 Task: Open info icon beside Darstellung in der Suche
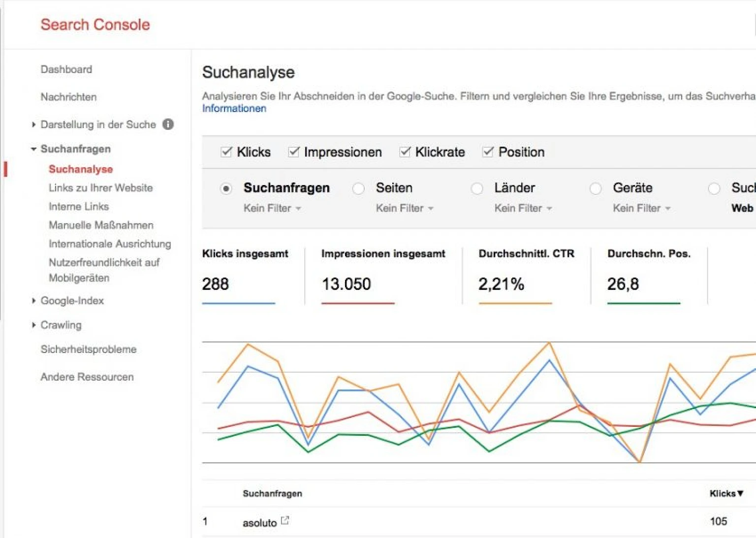[168, 124]
